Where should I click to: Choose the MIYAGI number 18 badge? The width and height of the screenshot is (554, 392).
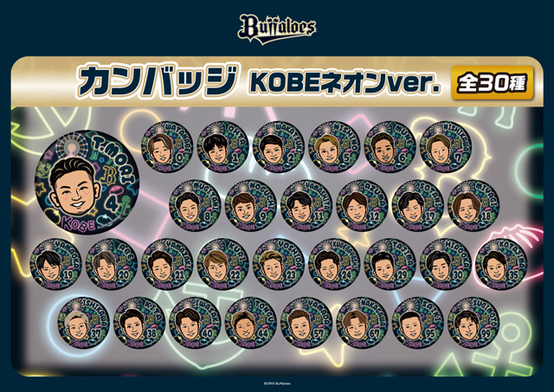click(x=473, y=206)
